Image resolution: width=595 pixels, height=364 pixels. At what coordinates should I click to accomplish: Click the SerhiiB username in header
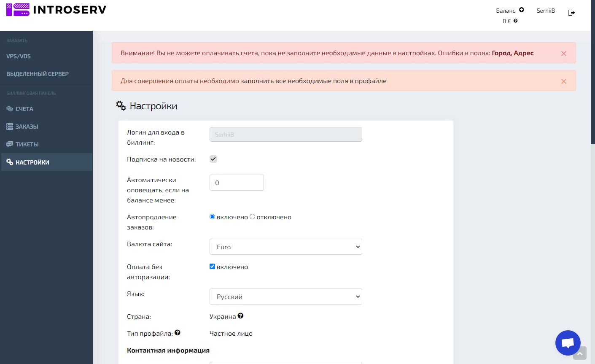point(546,11)
